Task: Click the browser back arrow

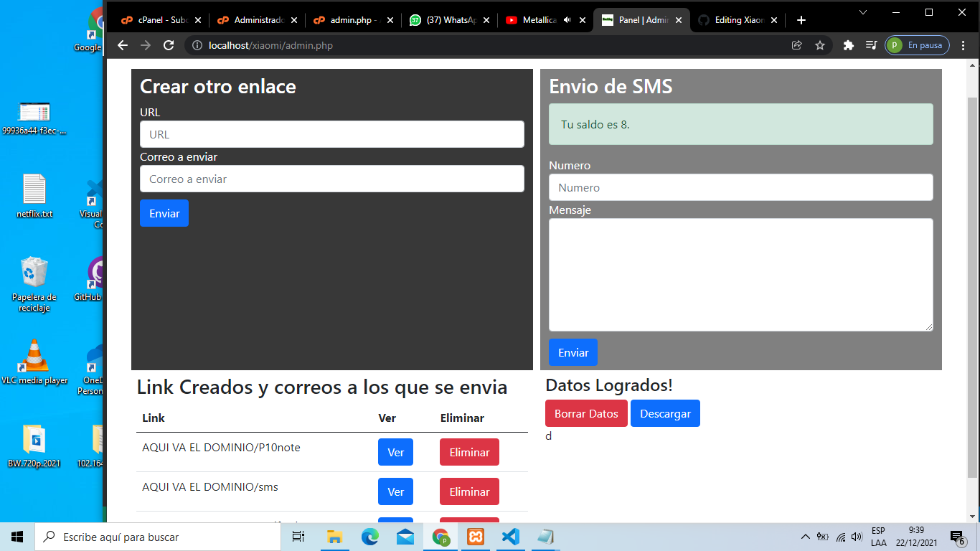Action: coord(122,44)
